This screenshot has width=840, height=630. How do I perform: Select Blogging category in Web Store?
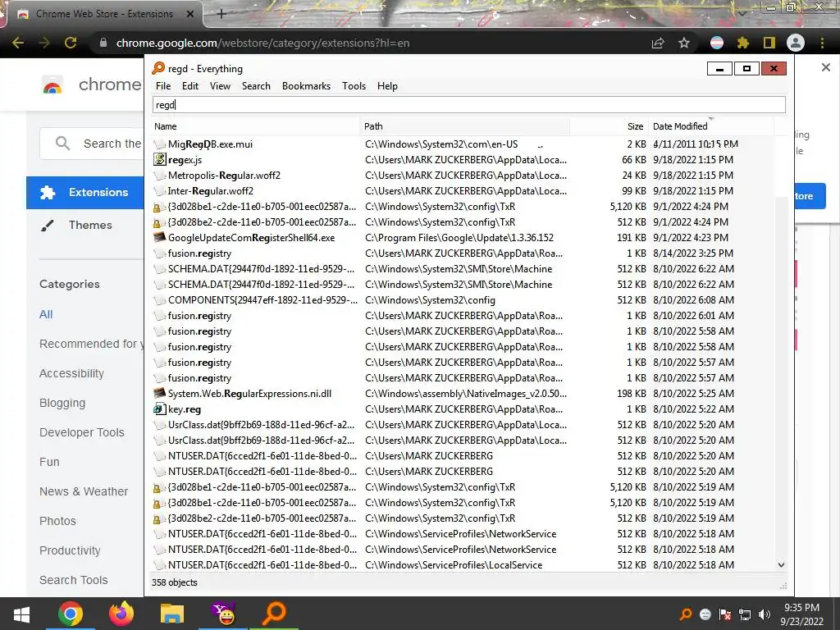pyautogui.click(x=62, y=403)
